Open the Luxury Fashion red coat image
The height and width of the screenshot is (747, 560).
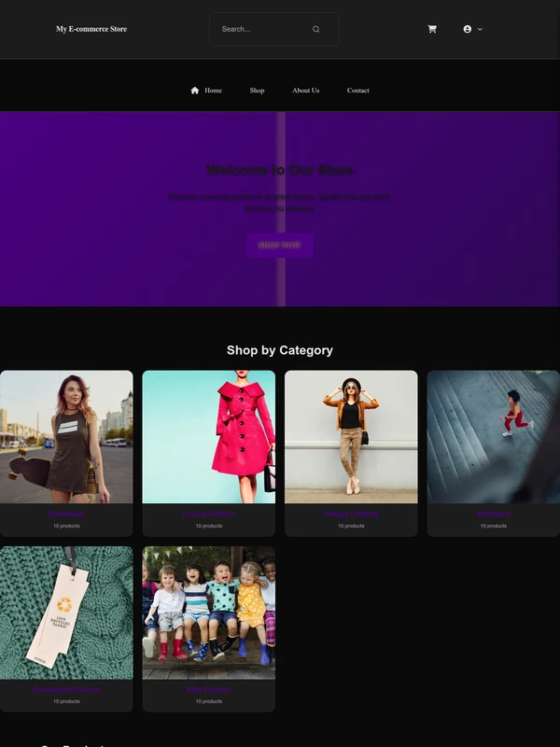[208, 437]
